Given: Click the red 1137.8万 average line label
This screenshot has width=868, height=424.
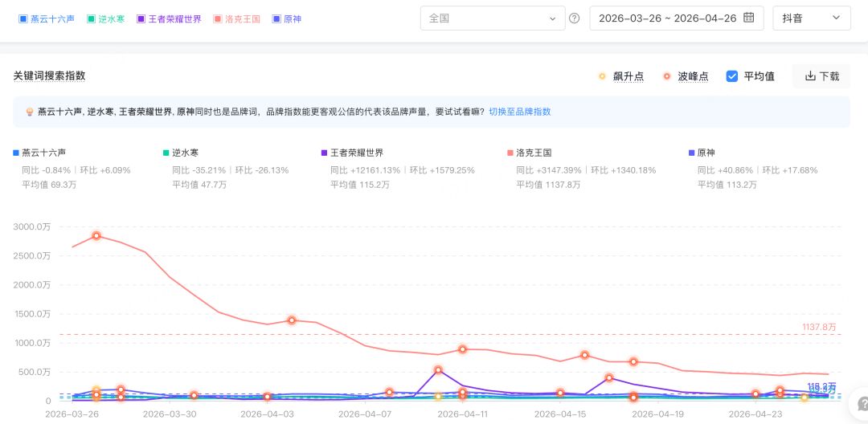Looking at the screenshot, I should (819, 328).
